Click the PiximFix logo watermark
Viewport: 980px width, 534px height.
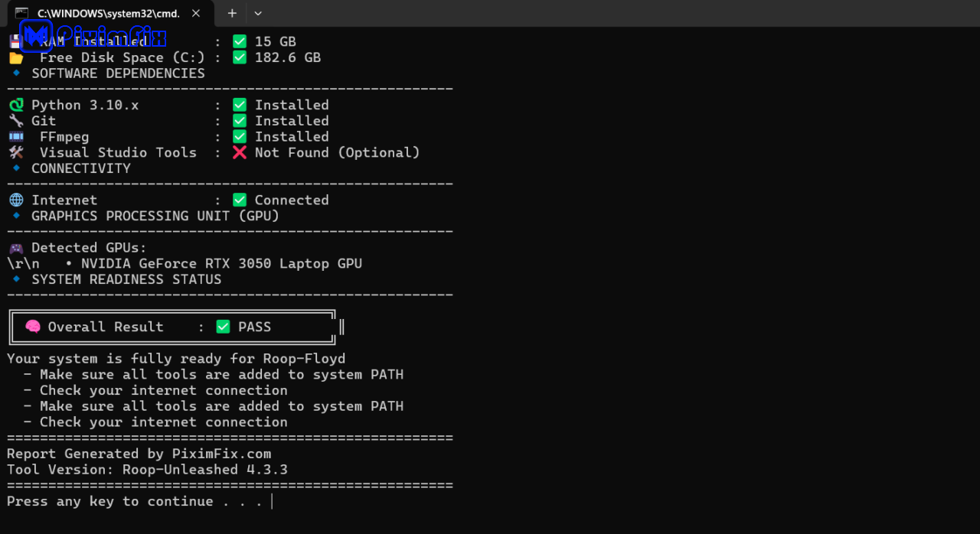(x=92, y=34)
